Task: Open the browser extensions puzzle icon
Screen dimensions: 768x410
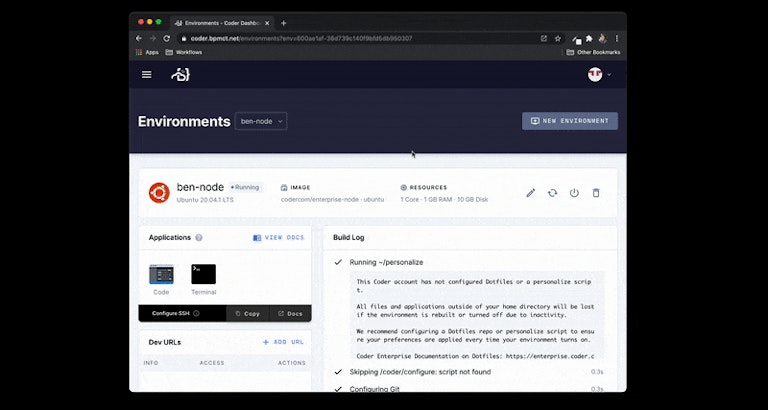Action: coord(589,38)
